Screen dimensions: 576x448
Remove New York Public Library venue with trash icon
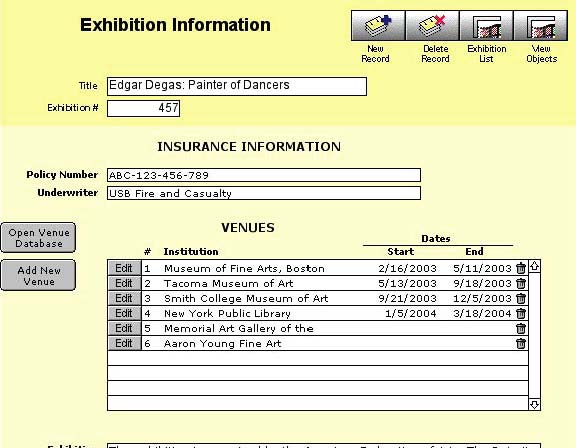[x=521, y=314]
